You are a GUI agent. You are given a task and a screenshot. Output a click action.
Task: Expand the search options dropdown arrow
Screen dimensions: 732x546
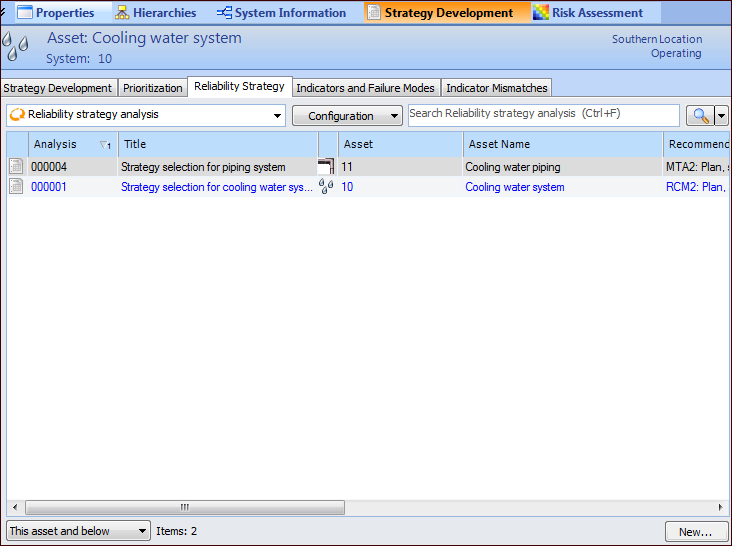click(722, 115)
